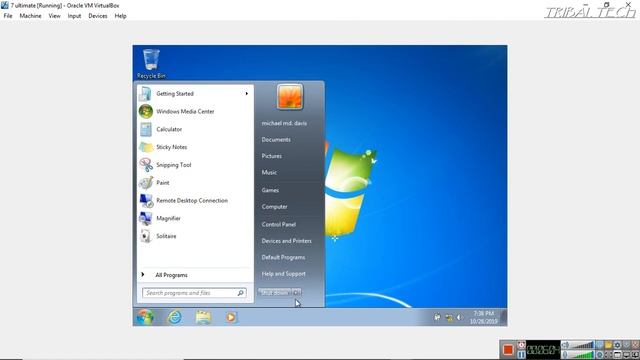
Task: Open Control Panel from the Start menu
Action: 278,224
